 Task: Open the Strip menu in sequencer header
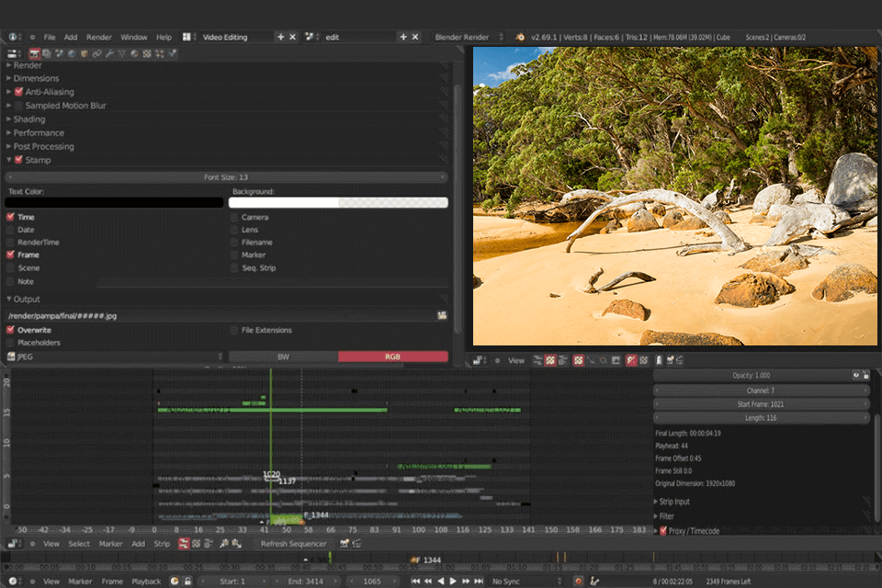(x=162, y=544)
